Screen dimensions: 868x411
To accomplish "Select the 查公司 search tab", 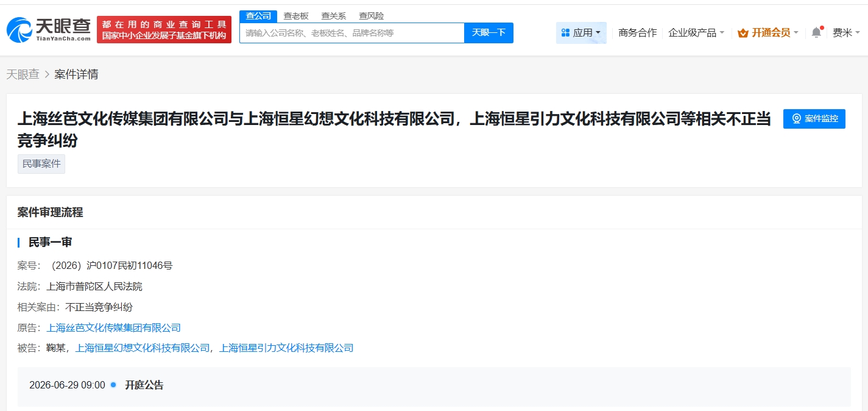I will tap(258, 16).
